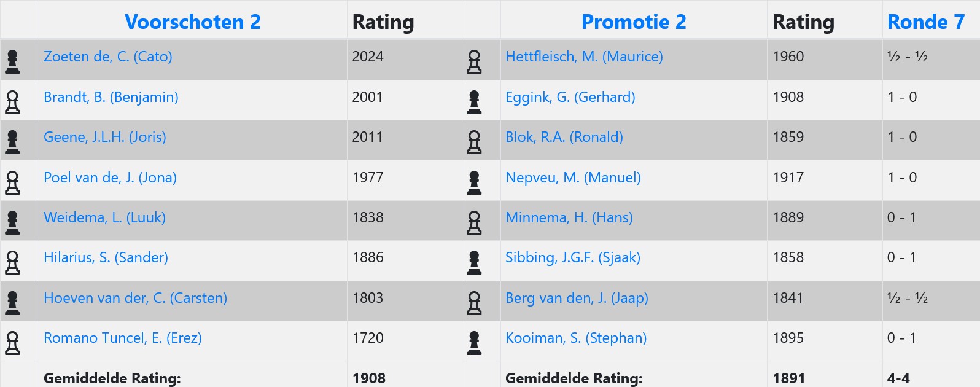Click the black pawn icon beside Weidema, L.
This screenshot has width=980, height=387.
point(12,222)
